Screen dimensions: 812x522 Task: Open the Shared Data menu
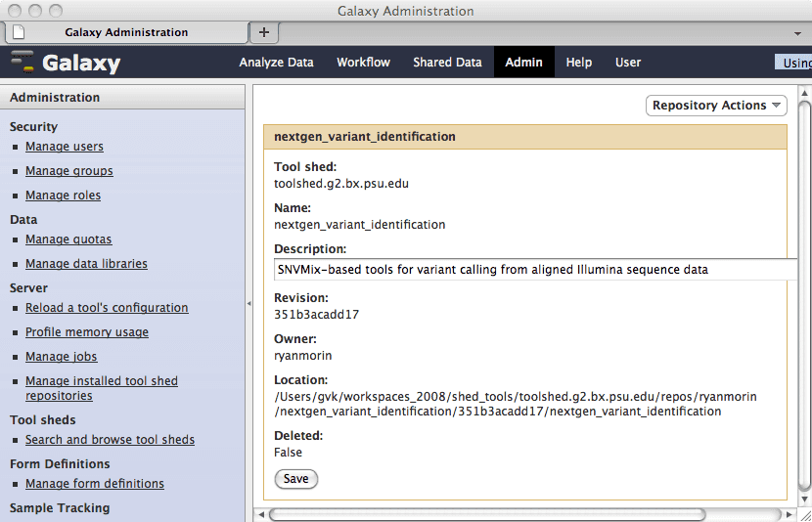point(447,63)
